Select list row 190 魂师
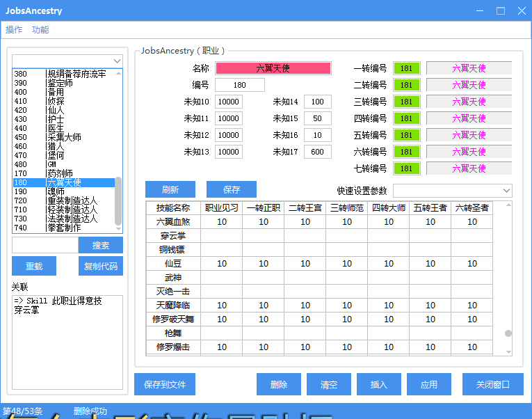The image size is (532, 419). [64, 191]
